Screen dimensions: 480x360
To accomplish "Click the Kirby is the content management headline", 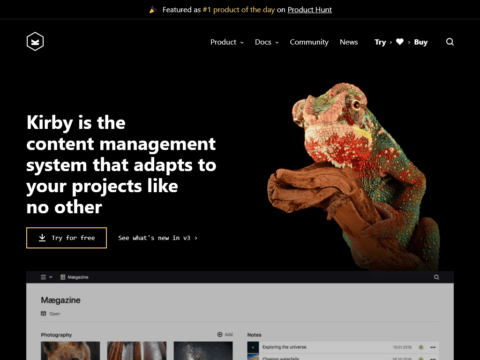I will point(121,165).
